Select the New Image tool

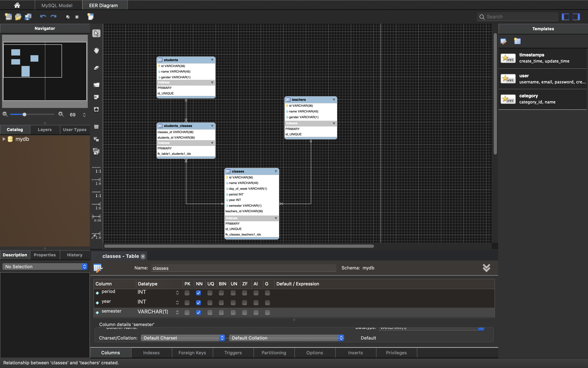[96, 110]
